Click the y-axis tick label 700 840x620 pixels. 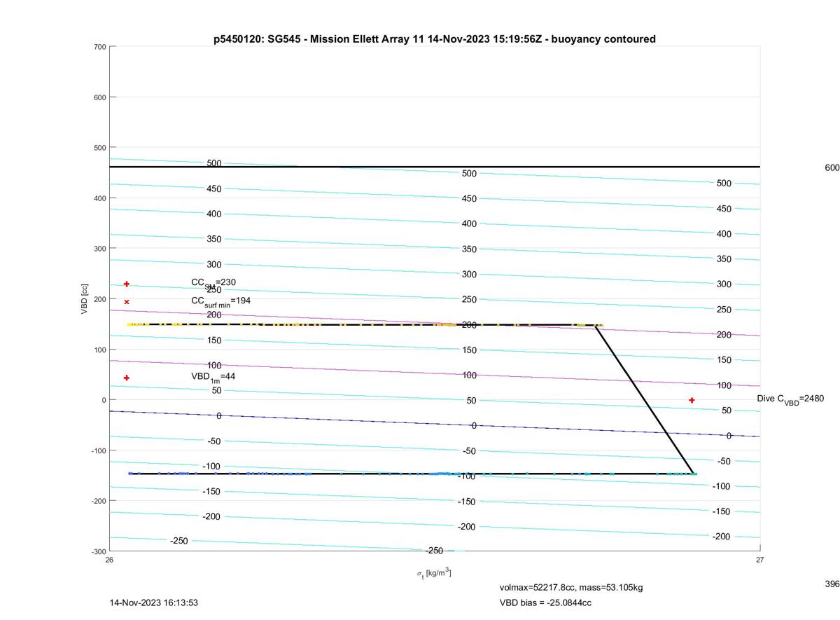[99, 47]
